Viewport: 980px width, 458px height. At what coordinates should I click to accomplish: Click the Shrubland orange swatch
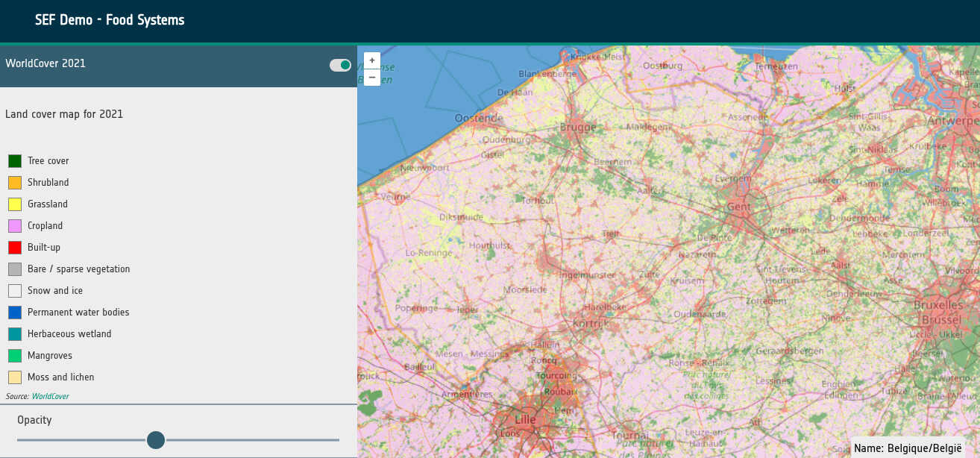pyautogui.click(x=15, y=183)
